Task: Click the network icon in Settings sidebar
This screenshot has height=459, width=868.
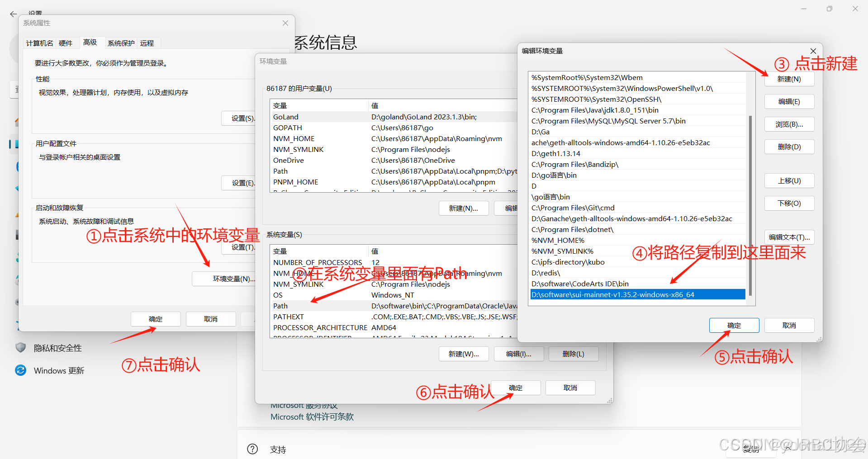Action: [18, 189]
